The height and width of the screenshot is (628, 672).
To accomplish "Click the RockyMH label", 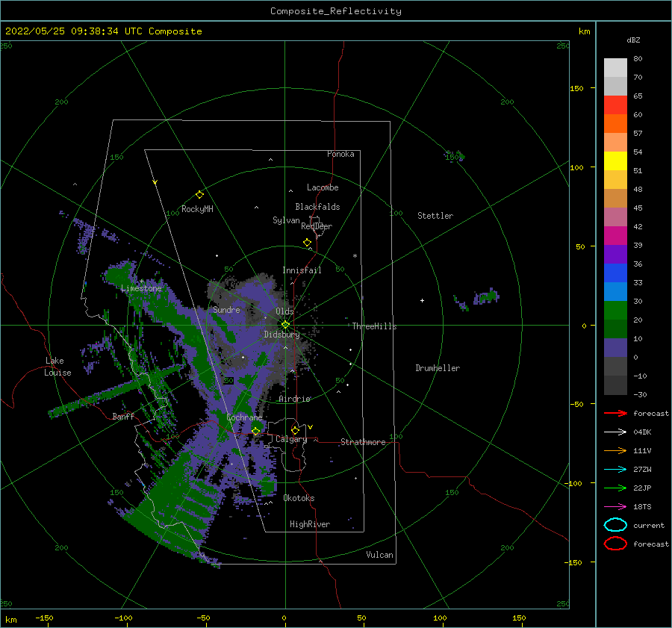I will (x=197, y=209).
